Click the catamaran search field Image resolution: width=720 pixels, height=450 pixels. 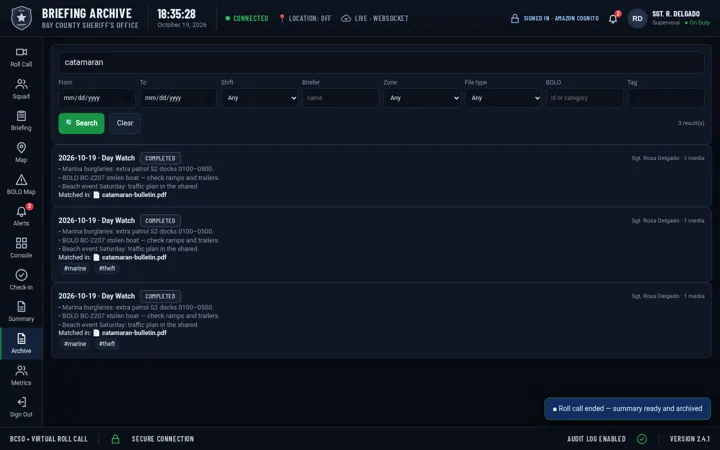tap(381, 62)
